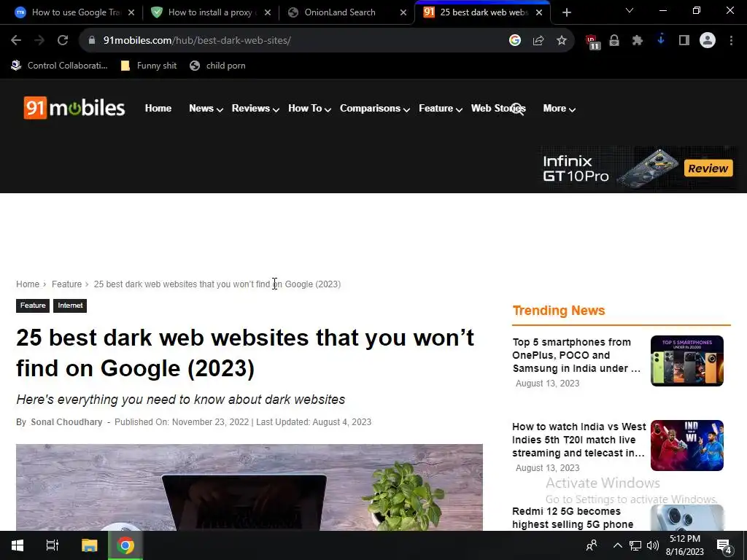Expand the Comparisons dropdown menu

click(x=375, y=109)
